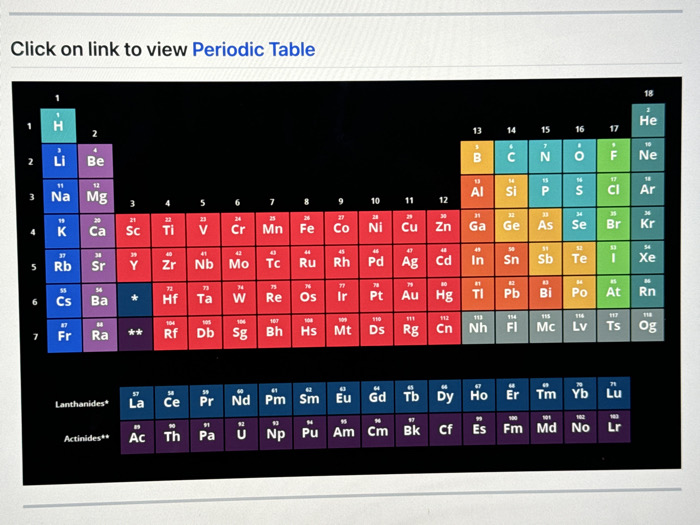Select the lanthanide placeholder single-asterisk cell
The height and width of the screenshot is (525, 700).
pos(135,299)
